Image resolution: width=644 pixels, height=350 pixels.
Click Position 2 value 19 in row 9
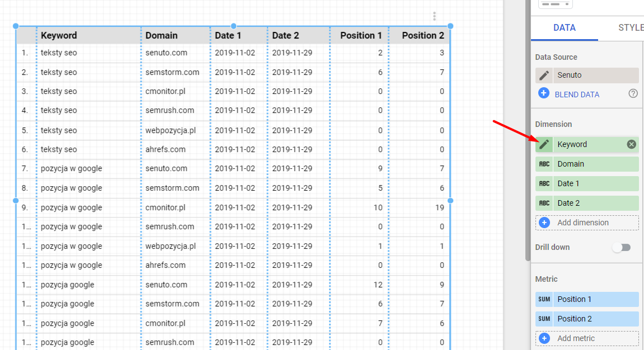[x=439, y=207]
